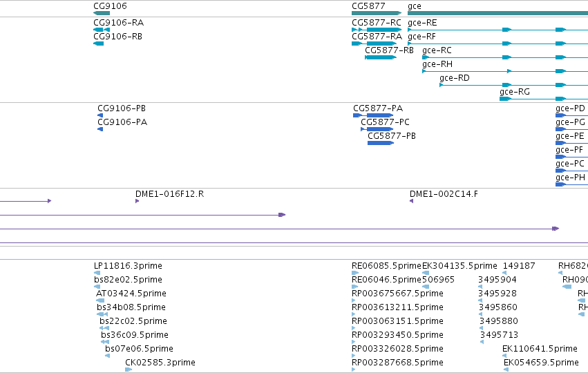Select protein gce-PE
The image size is (588, 373).
click(x=572, y=143)
